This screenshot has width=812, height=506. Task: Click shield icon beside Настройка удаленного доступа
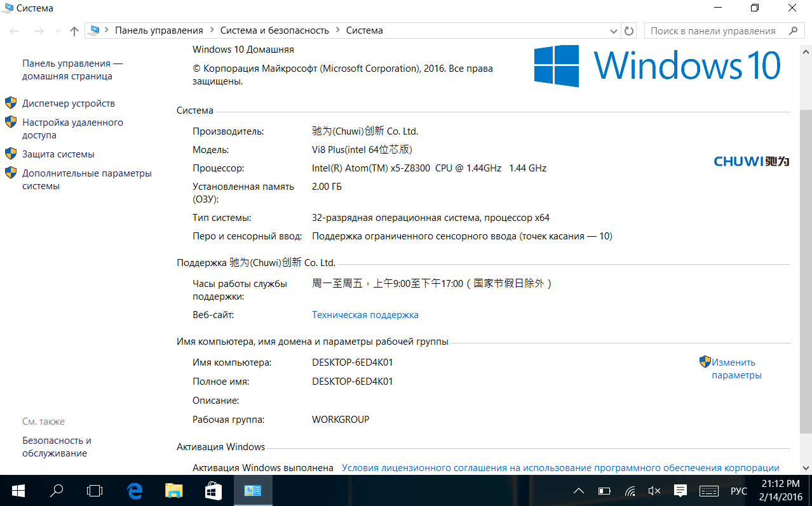11,122
